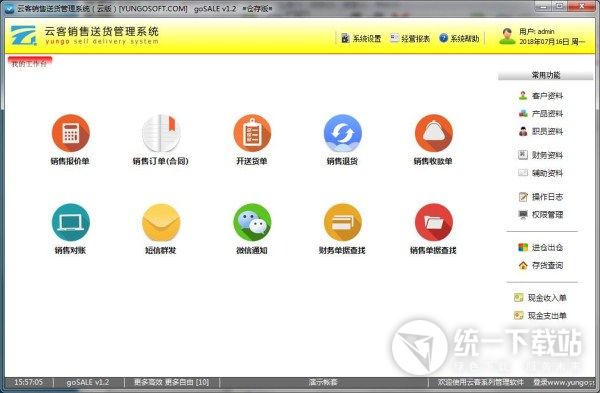The image size is (600, 393).
Task: Open 操作日志 in the sidebar
Action: click(540, 197)
